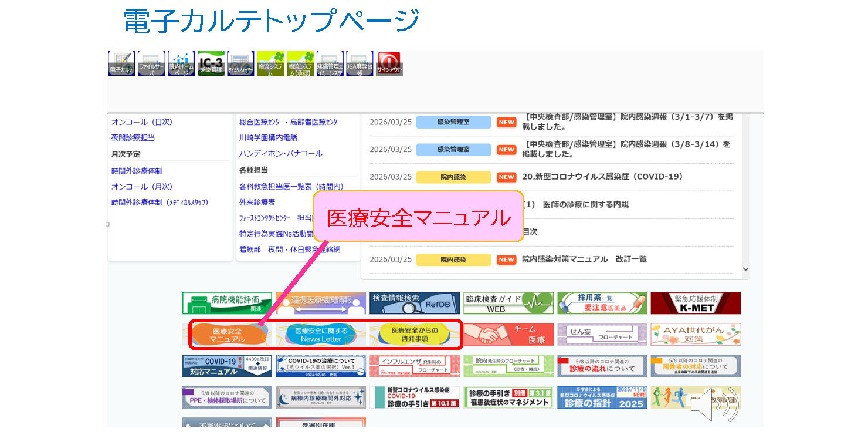Open the 臨床検査ガイド WEB banner
This screenshot has width=868, height=445.
pos(508,303)
